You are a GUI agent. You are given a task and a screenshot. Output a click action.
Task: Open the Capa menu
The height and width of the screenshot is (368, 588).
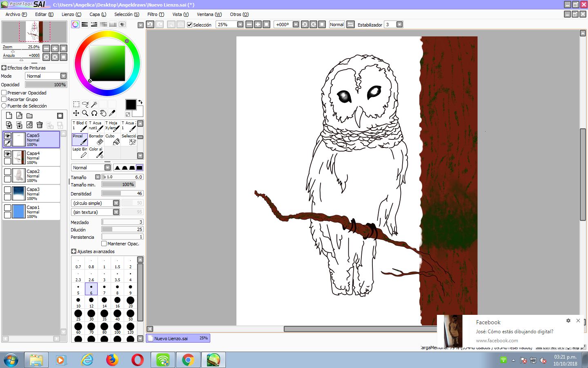[x=98, y=14]
